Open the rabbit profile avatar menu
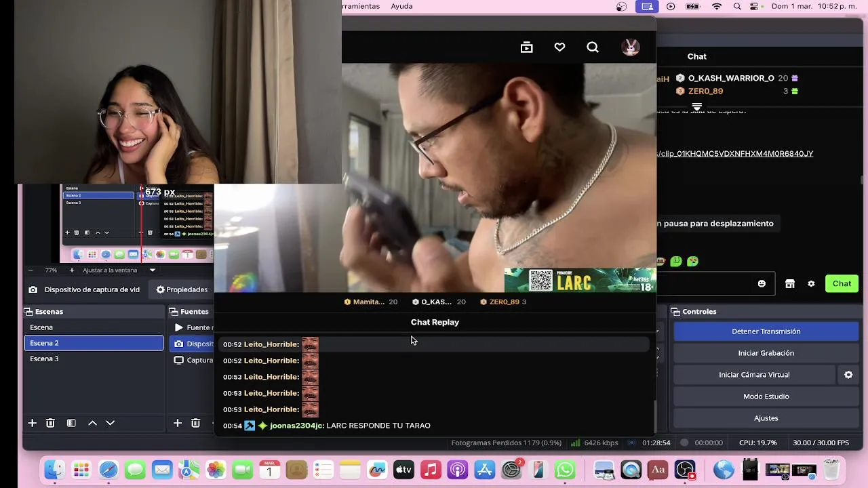 [x=631, y=47]
